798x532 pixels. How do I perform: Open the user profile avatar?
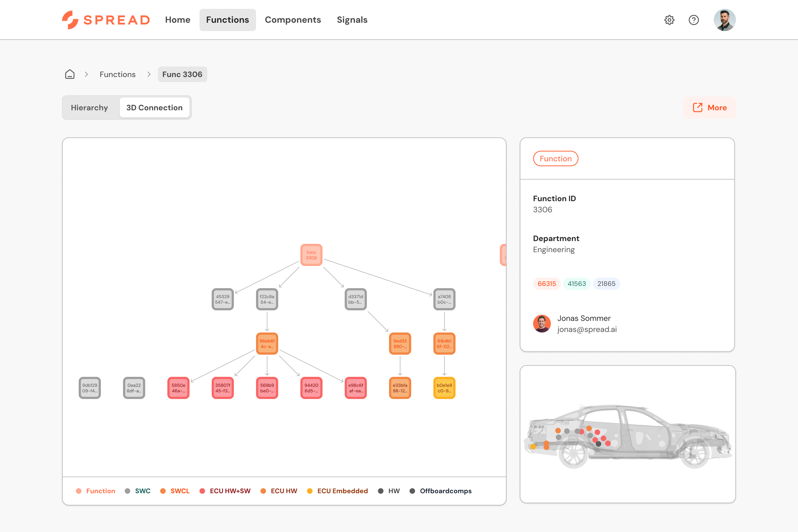724,20
